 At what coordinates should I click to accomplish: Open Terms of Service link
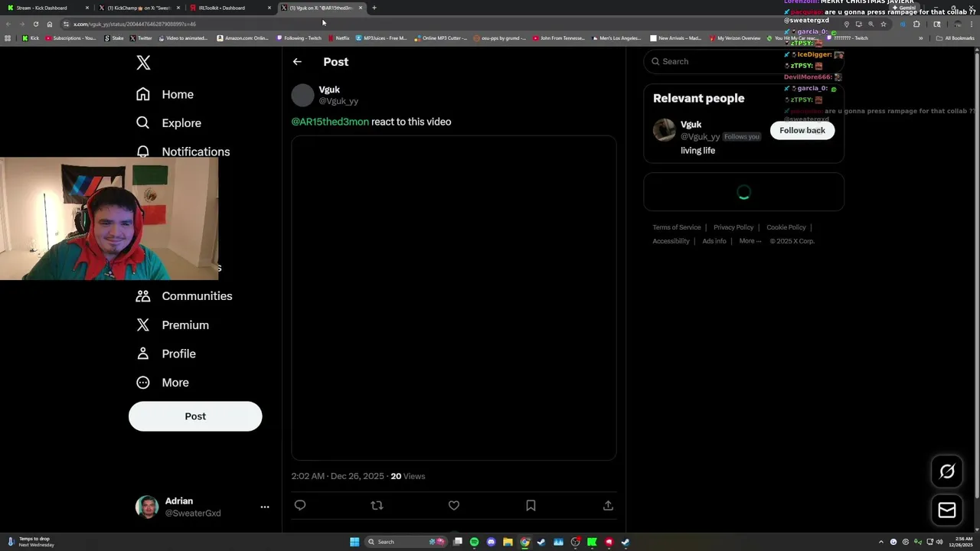click(x=677, y=227)
